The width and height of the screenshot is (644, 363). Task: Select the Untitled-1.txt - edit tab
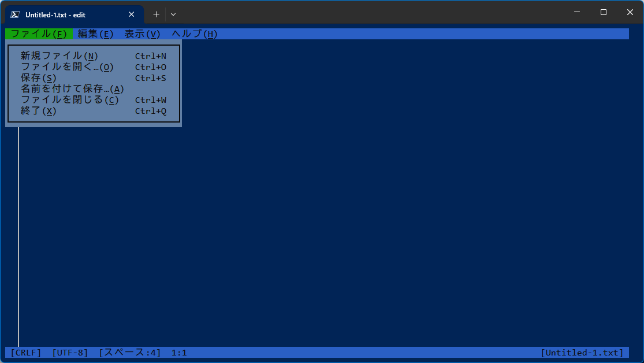[x=75, y=14]
